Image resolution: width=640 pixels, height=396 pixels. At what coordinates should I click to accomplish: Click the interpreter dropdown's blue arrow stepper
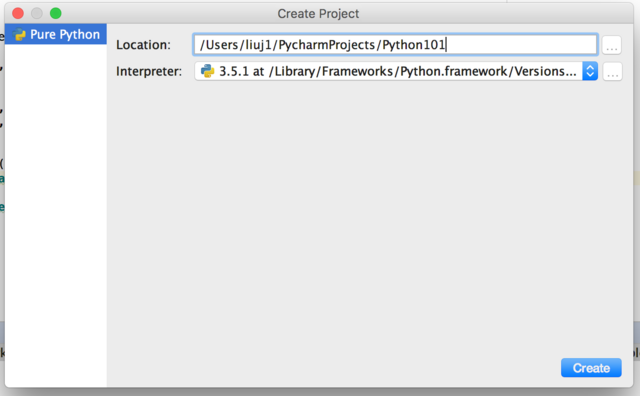pos(590,71)
